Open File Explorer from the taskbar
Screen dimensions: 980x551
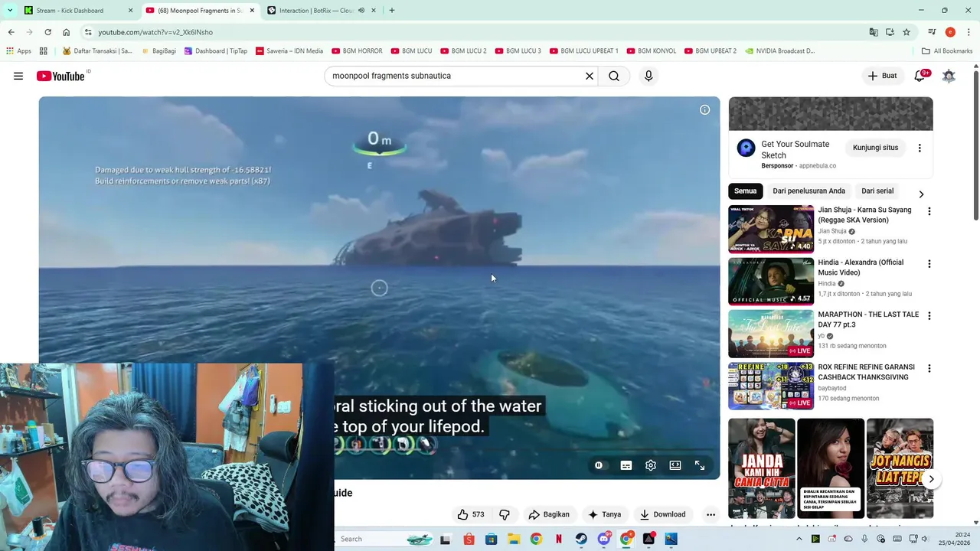514,539
